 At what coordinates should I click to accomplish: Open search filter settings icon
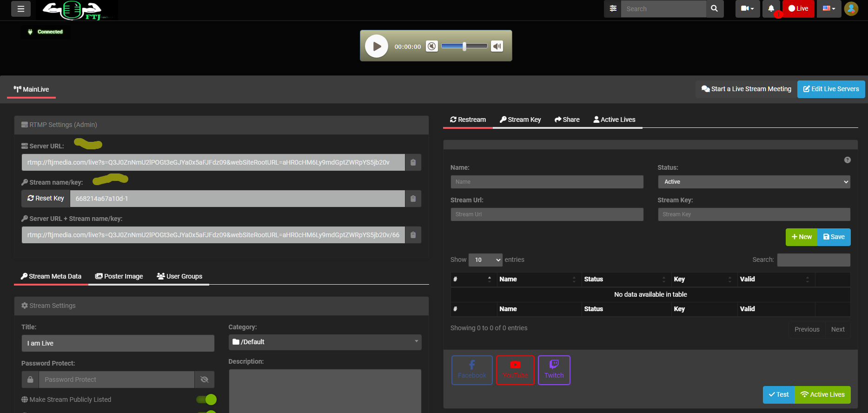pos(613,9)
